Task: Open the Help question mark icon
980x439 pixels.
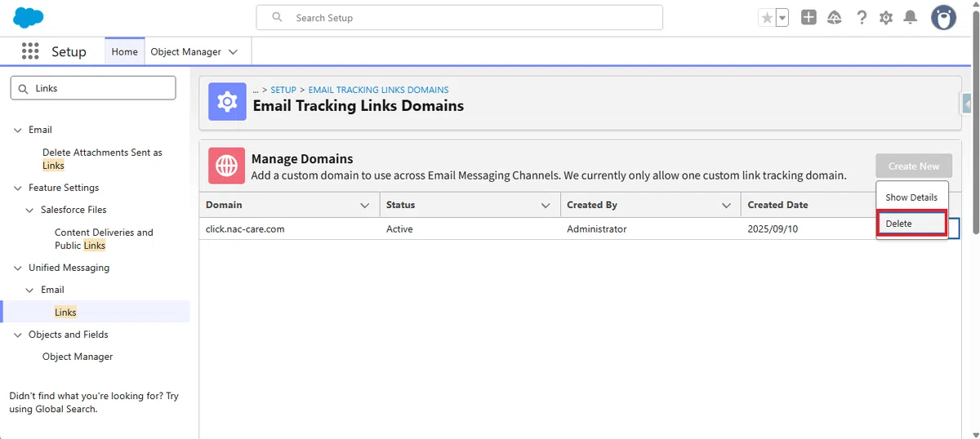Action: [861, 17]
